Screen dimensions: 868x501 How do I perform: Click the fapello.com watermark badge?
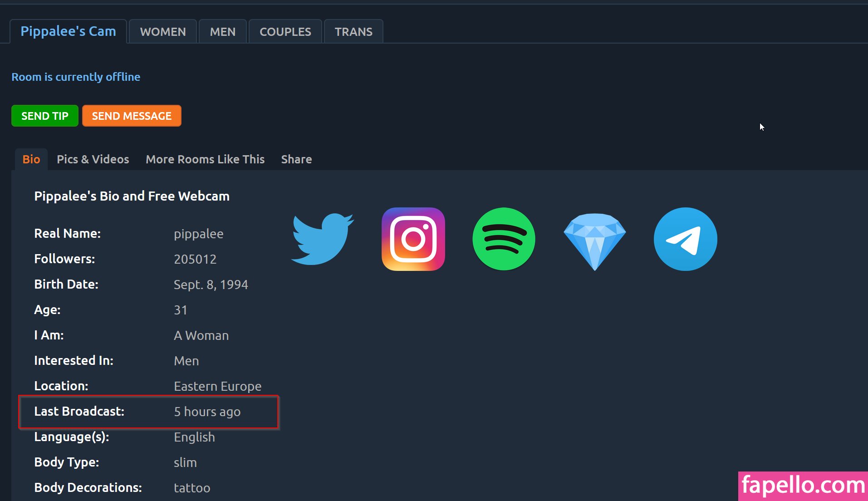pyautogui.click(x=803, y=486)
